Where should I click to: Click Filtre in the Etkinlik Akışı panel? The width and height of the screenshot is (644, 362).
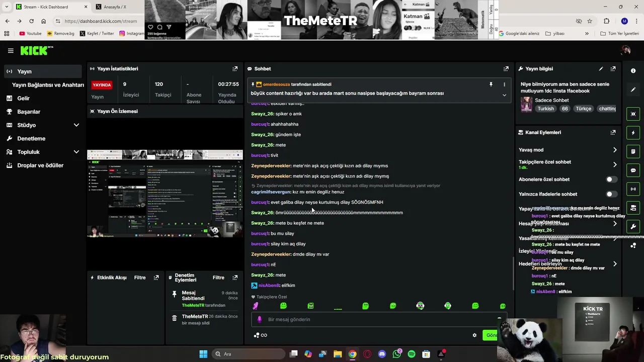[x=140, y=278]
